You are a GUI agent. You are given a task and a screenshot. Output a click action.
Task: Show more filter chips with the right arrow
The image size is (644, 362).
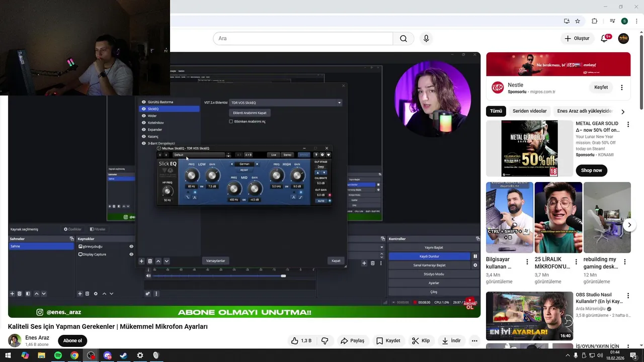[x=623, y=112]
